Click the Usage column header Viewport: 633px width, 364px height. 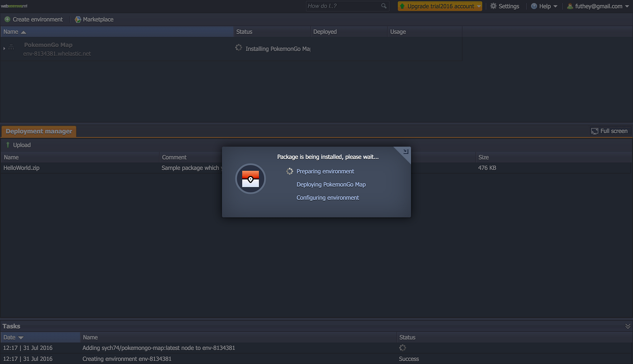[x=425, y=32]
